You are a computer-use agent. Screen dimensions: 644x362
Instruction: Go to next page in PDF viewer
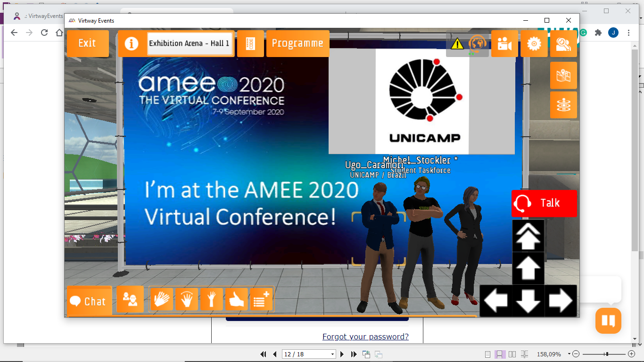(x=342, y=354)
